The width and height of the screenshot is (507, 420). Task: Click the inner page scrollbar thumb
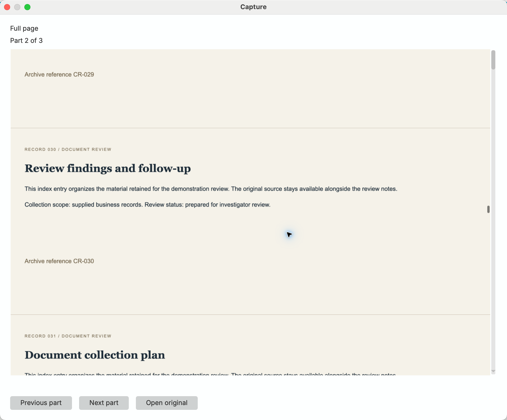point(488,209)
